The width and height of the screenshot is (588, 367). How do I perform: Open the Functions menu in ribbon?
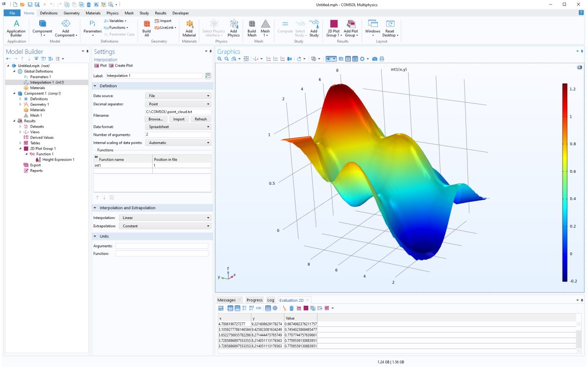tap(116, 27)
